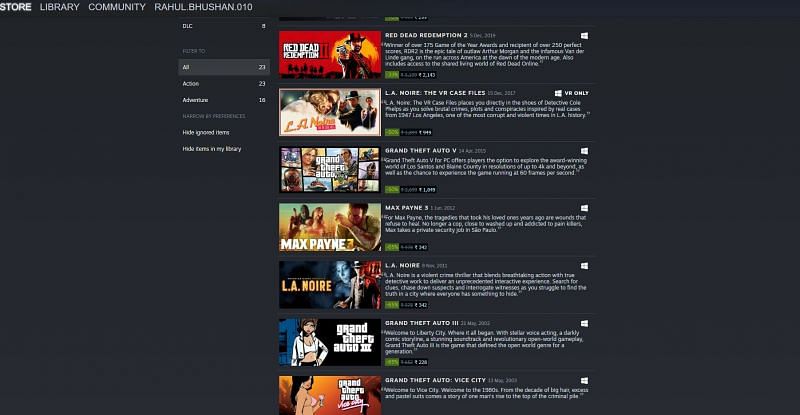800x415 pixels.
Task: Click Windows icon beside VR ONLY label
Action: click(x=558, y=93)
